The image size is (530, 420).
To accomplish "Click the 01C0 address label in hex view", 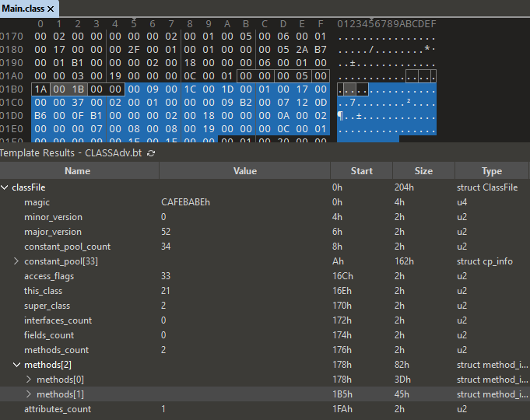I will click(12, 103).
